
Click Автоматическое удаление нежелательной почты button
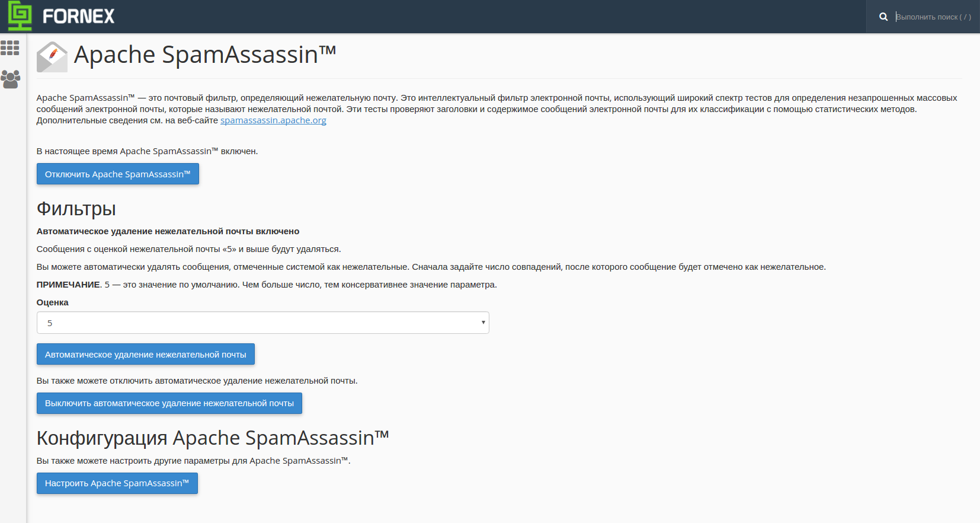pyautogui.click(x=146, y=354)
